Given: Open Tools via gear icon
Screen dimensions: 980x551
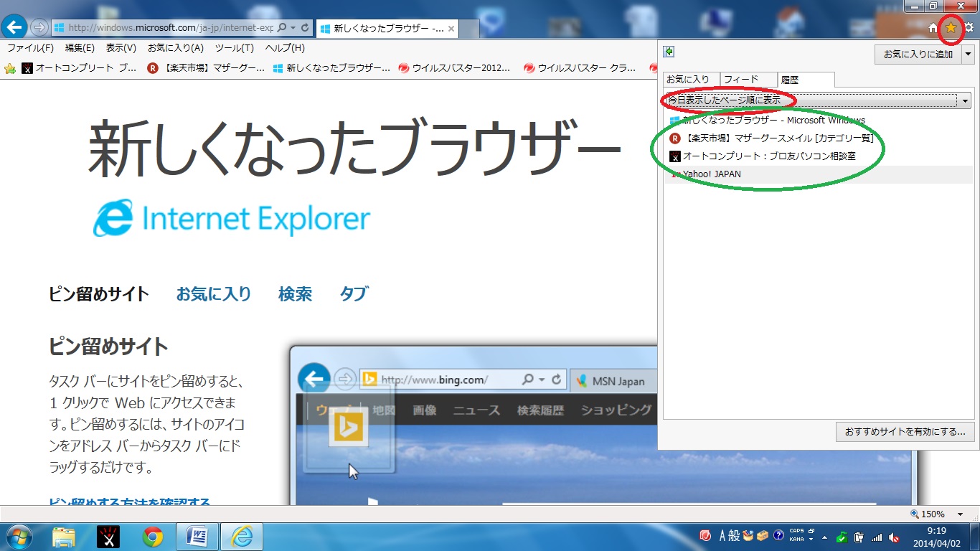Looking at the screenshot, I should (x=969, y=28).
